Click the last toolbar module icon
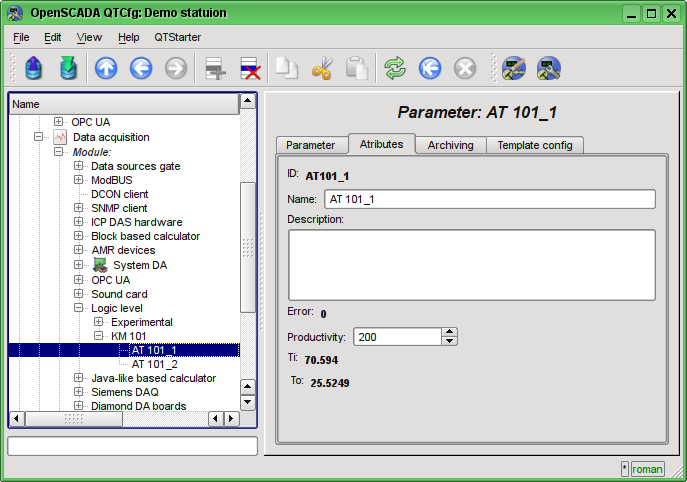This screenshot has width=687, height=482. pos(548,68)
